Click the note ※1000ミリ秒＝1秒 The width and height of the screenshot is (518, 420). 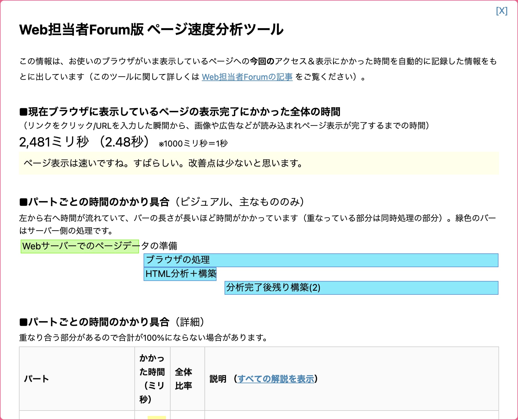pos(193,143)
